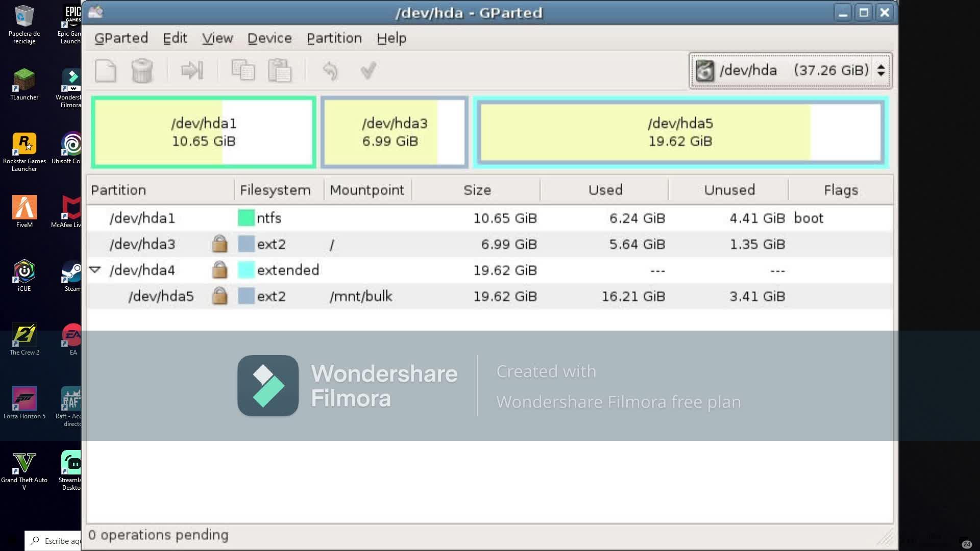Click the Paste partition toolbar icon

pos(280,70)
